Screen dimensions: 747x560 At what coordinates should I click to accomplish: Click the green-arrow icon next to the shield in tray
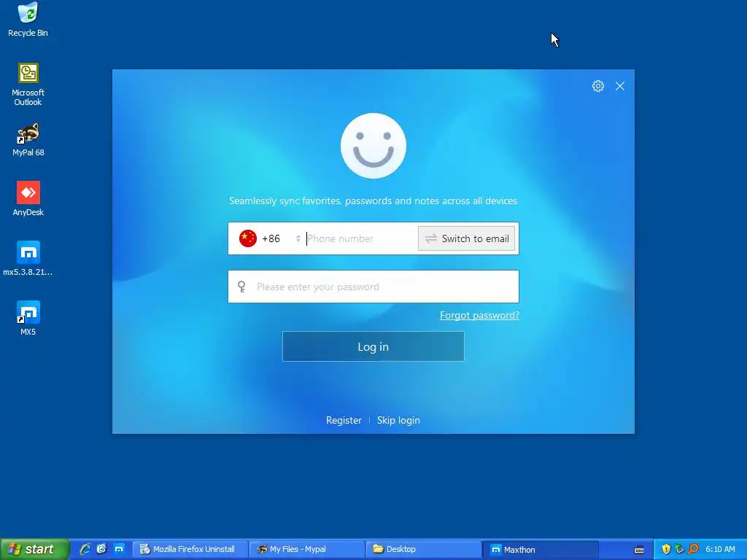(679, 550)
